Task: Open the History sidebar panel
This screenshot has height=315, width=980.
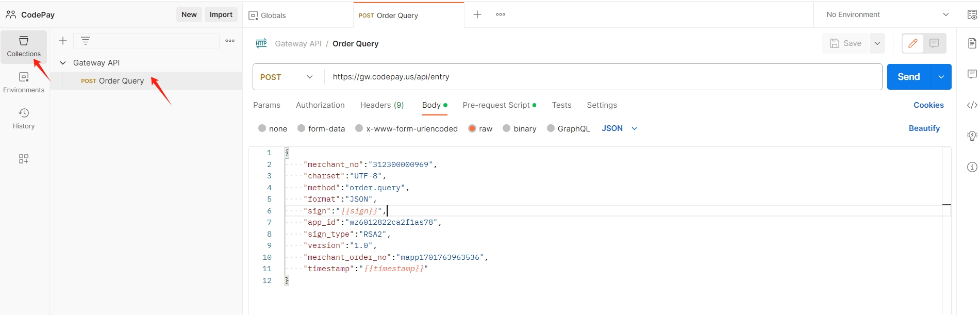Action: coord(24,119)
